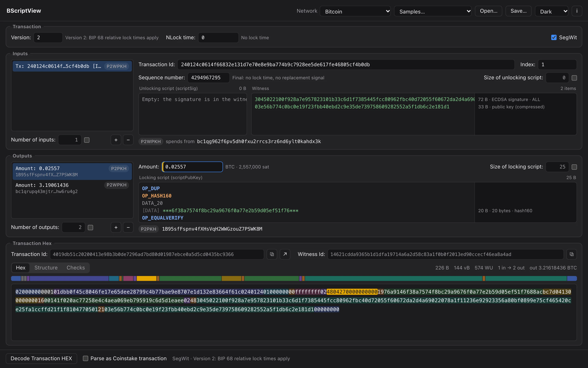Click spends-from address bc1qg962f6pv5dh0fxu2rrcs3rz6nd6ylt0kahdx3k
The image size is (588, 368).
coord(259,141)
